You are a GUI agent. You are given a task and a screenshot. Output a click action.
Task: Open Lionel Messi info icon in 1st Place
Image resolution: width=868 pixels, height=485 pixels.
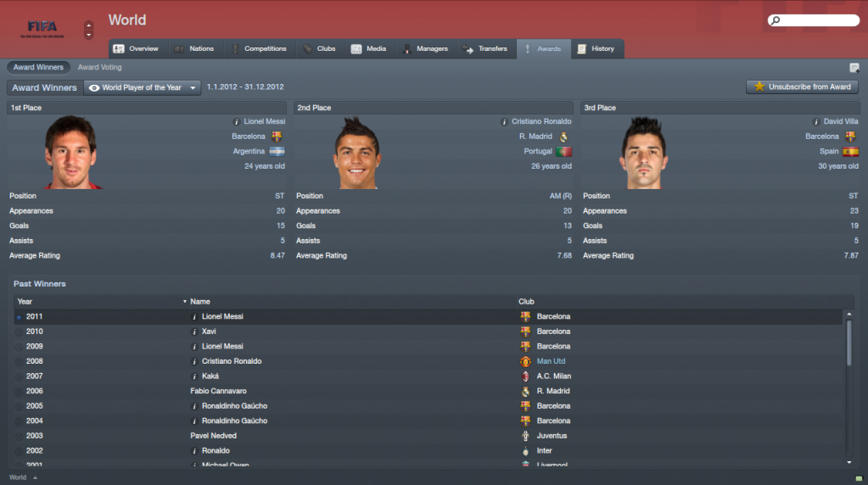(237, 121)
